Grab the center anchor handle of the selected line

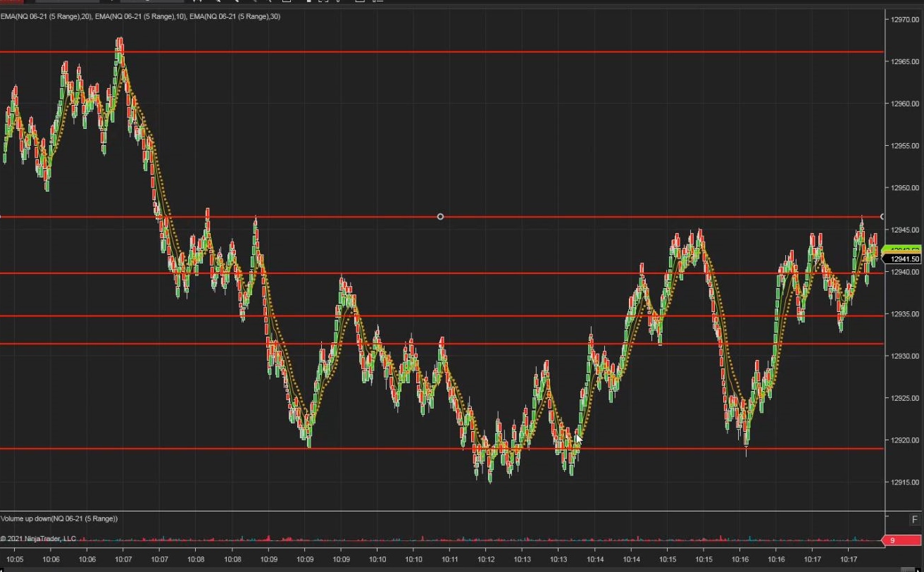tap(440, 216)
